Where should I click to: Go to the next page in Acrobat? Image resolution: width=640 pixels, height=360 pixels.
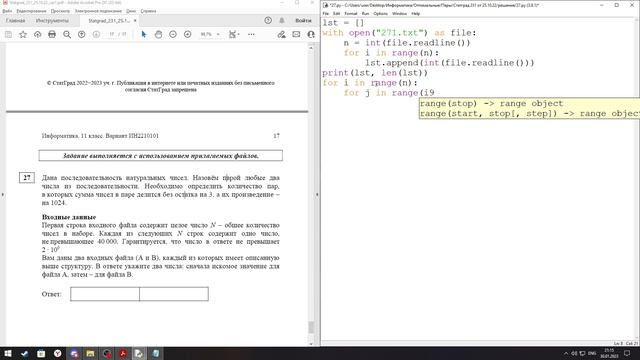(x=96, y=35)
